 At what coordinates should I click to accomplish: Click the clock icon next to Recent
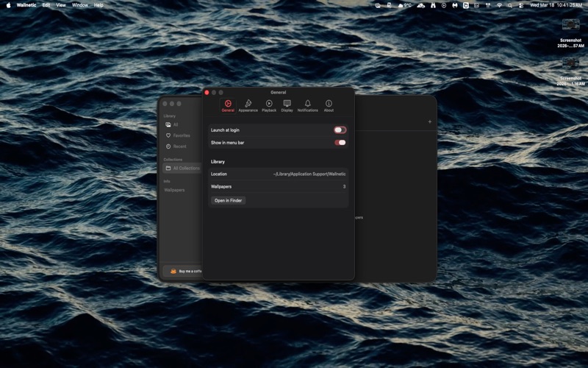pos(168,146)
